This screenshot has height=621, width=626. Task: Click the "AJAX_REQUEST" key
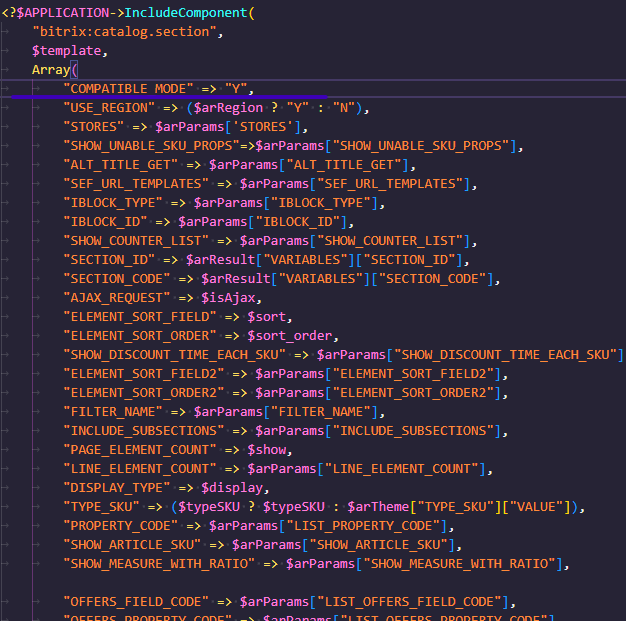pyautogui.click(x=117, y=298)
